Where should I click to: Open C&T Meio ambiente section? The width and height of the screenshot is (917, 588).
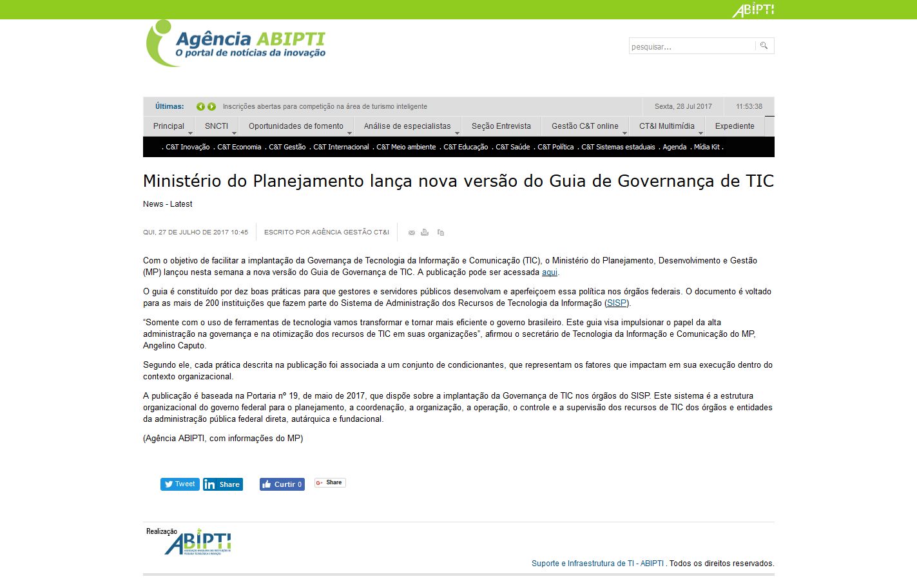pos(406,147)
